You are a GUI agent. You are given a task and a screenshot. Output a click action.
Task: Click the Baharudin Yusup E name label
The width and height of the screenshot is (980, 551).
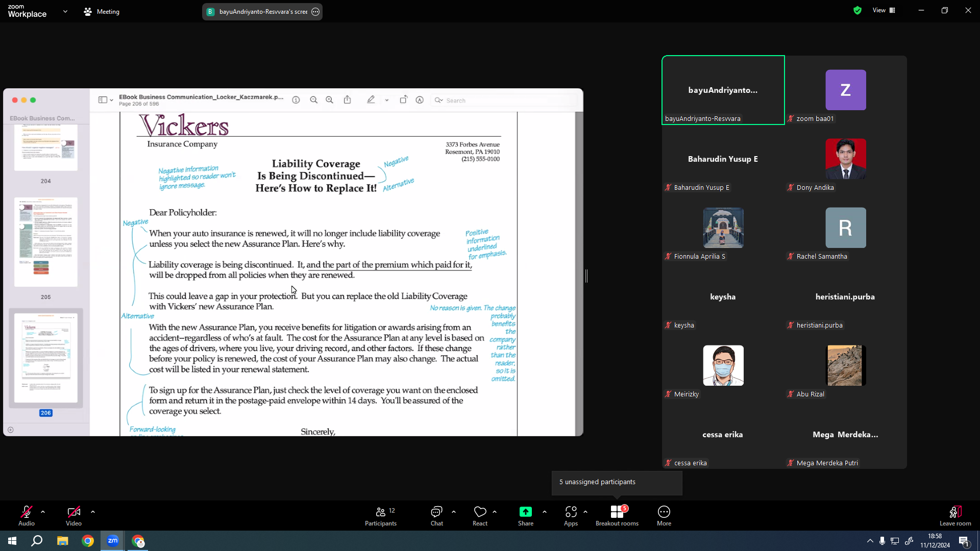click(x=701, y=188)
